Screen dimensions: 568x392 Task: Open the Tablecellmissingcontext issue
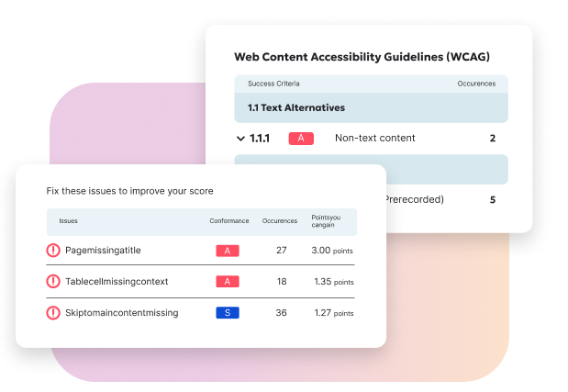click(117, 282)
